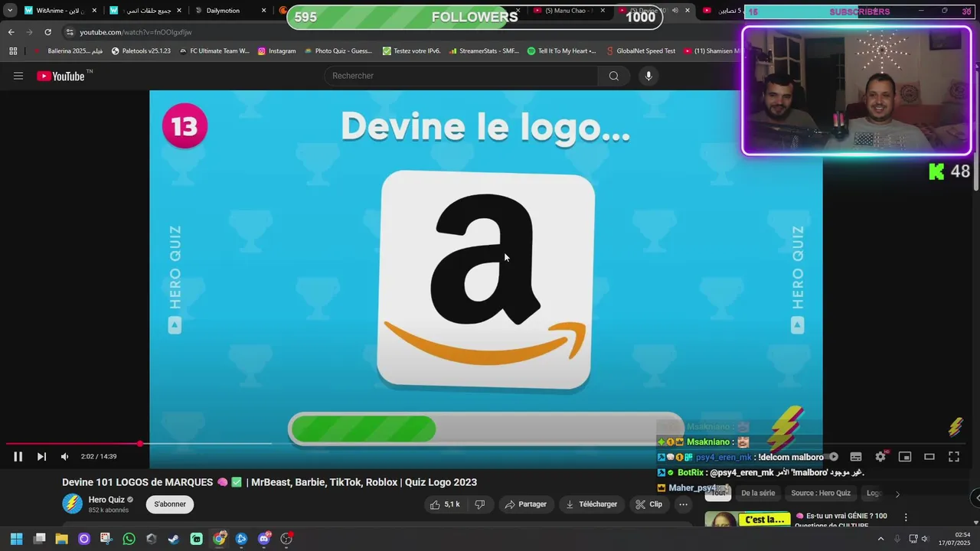Open the Tell It To My Heart bookmark
The image size is (980, 551).
coord(562,51)
